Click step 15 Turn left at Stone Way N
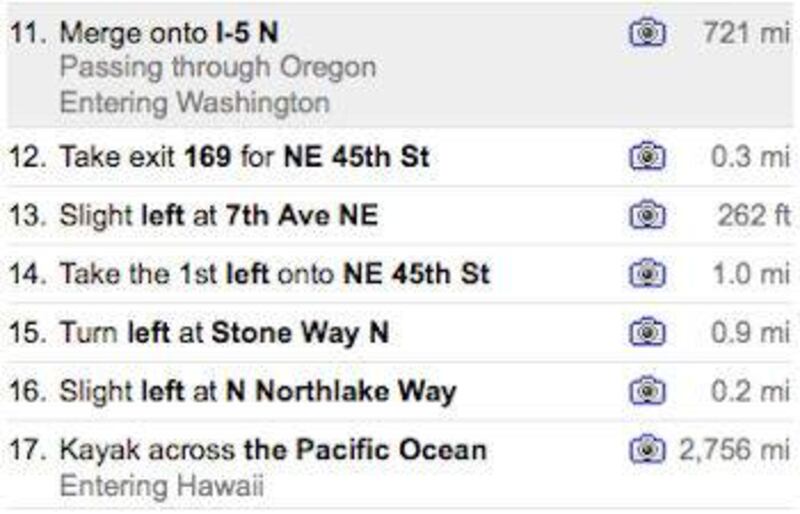The image size is (800, 514). click(223, 331)
